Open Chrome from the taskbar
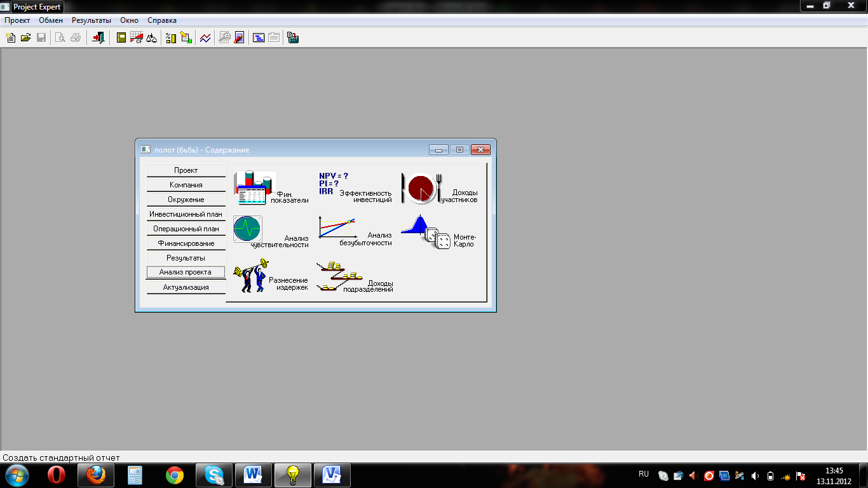This screenshot has height=488, width=868. 175,475
